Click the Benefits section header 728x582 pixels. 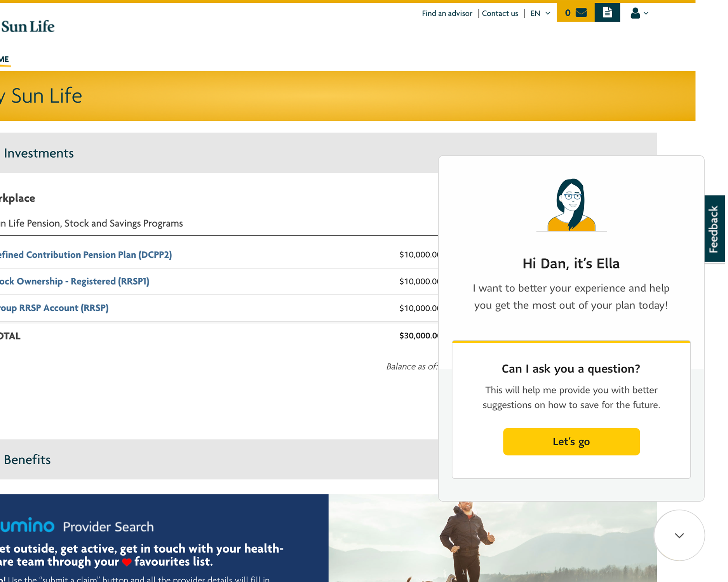(x=219, y=460)
